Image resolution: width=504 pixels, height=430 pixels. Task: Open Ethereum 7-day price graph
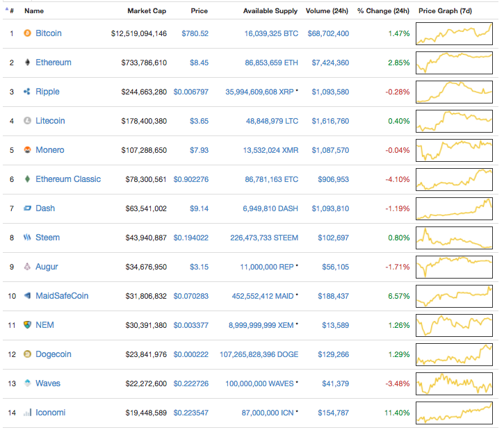(x=454, y=63)
